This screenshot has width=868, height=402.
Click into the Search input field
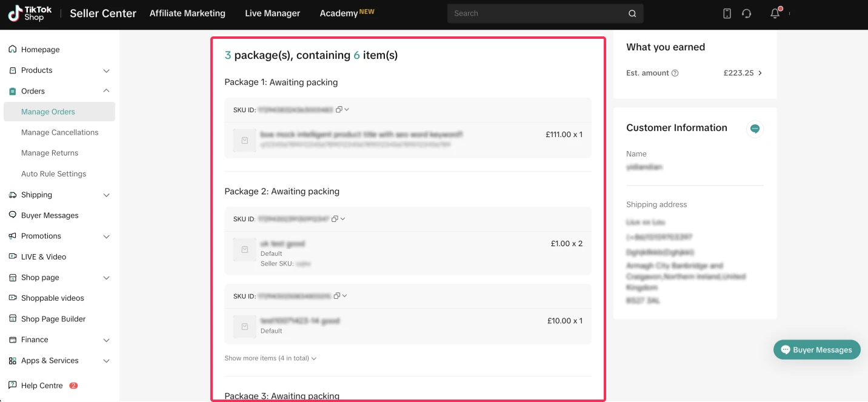click(x=536, y=13)
